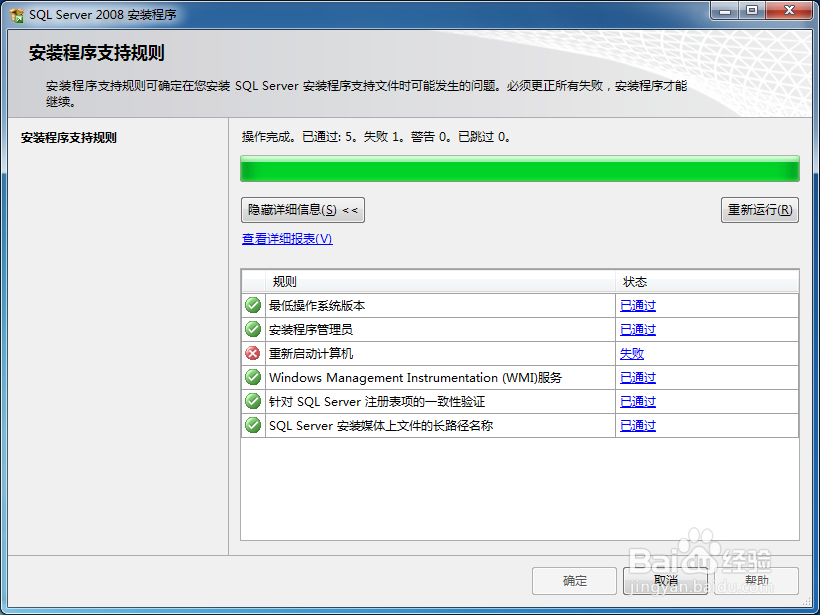Open the 帮助 dialog
Screen dimensions: 820x615
(758, 581)
